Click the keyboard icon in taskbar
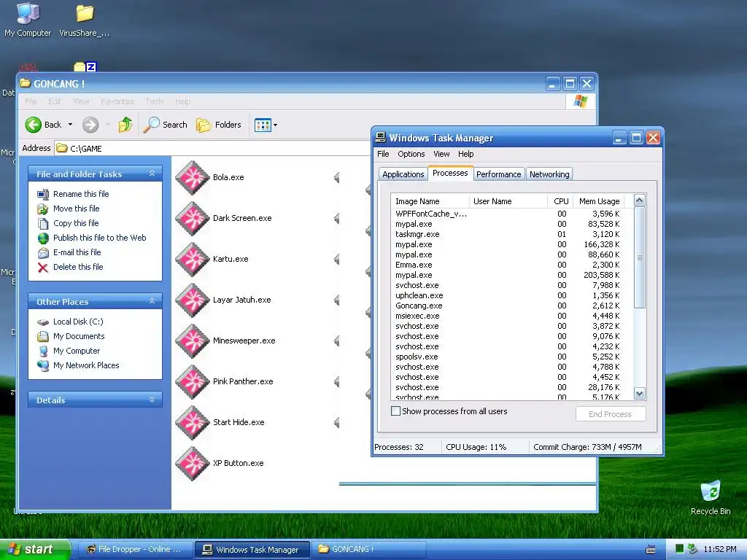Viewport: 747px width, 560px height. (650, 550)
